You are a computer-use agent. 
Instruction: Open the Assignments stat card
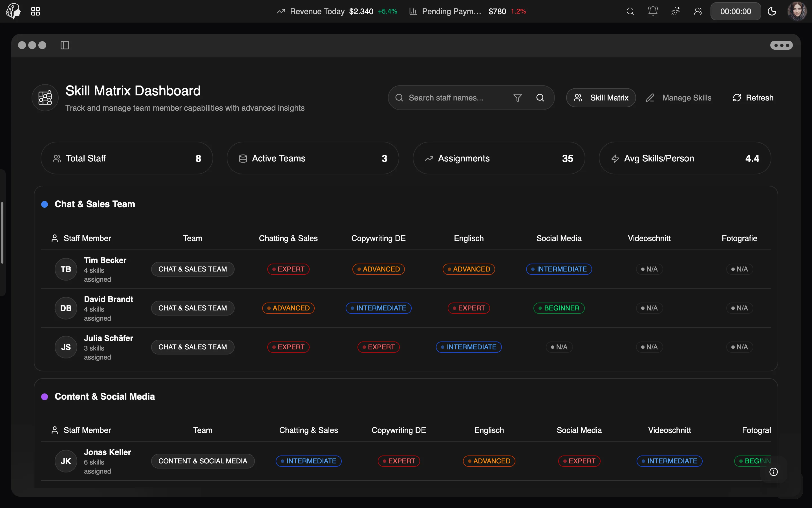498,158
